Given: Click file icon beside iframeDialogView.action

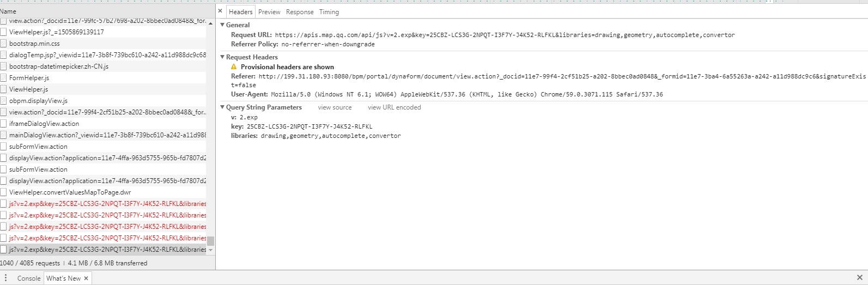Looking at the screenshot, I should 3,124.
